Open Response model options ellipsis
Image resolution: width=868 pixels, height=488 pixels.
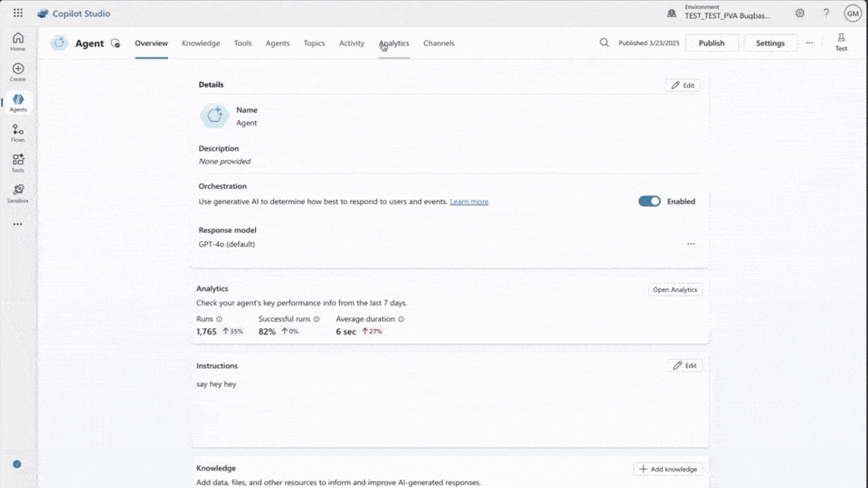(x=691, y=244)
